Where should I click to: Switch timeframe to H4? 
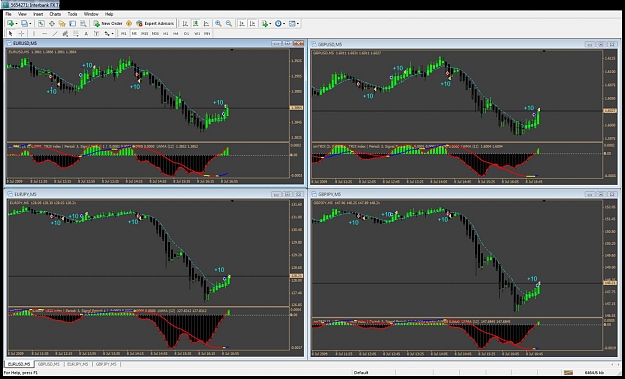(176, 34)
